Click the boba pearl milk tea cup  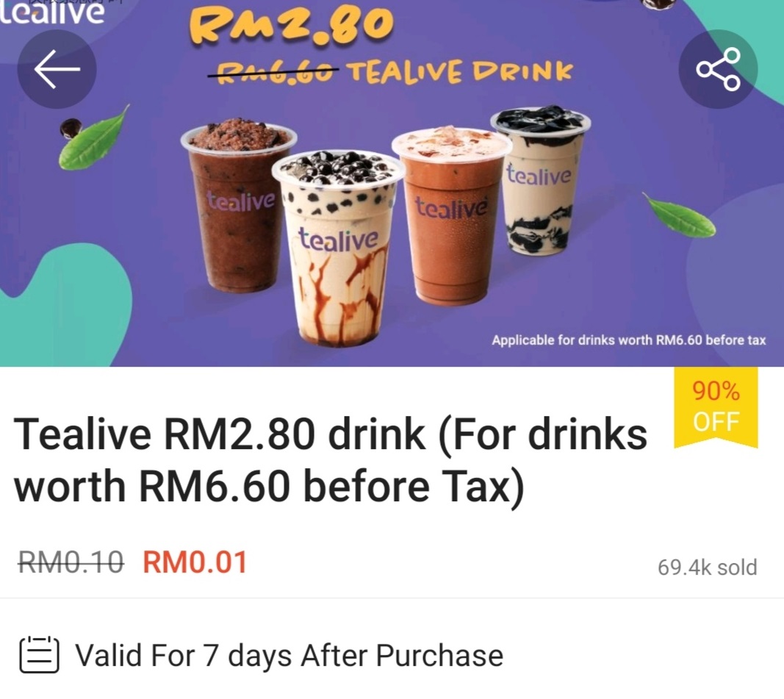click(339, 248)
